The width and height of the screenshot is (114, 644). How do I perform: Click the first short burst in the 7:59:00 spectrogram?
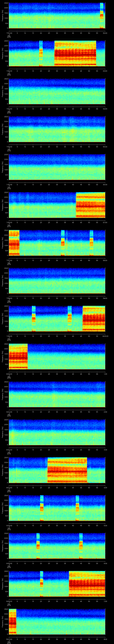click(x=34, y=318)
